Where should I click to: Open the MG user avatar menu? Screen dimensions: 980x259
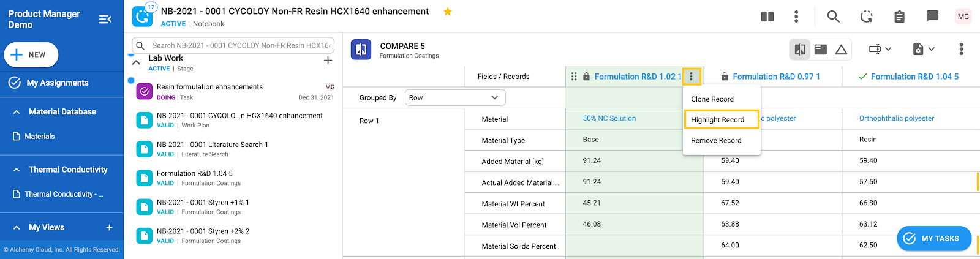[963, 17]
